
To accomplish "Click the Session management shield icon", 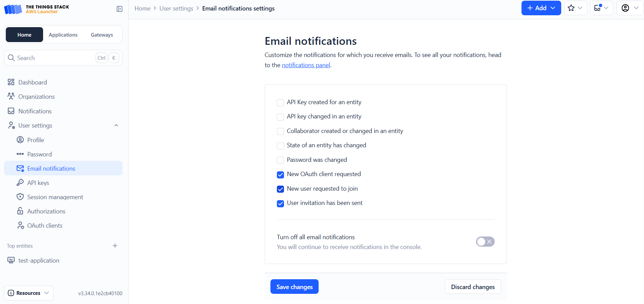I will [21, 197].
